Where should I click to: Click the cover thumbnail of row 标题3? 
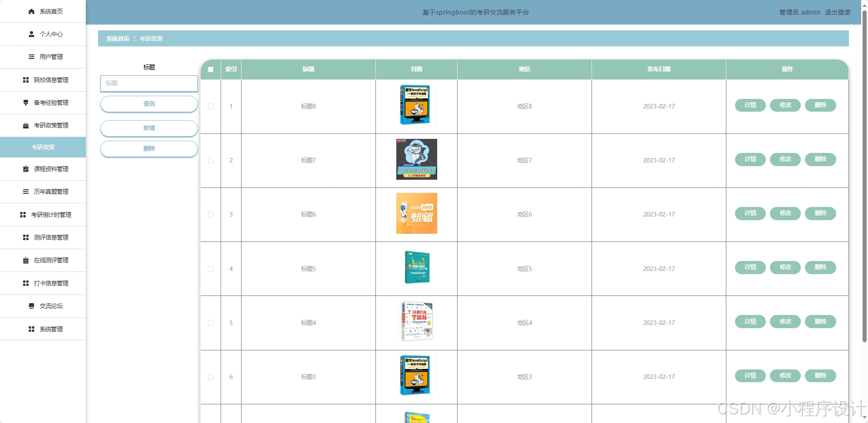click(416, 375)
